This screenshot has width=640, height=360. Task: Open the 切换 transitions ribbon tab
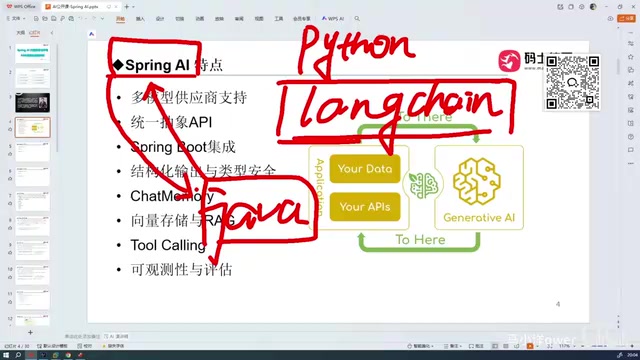click(x=180, y=19)
